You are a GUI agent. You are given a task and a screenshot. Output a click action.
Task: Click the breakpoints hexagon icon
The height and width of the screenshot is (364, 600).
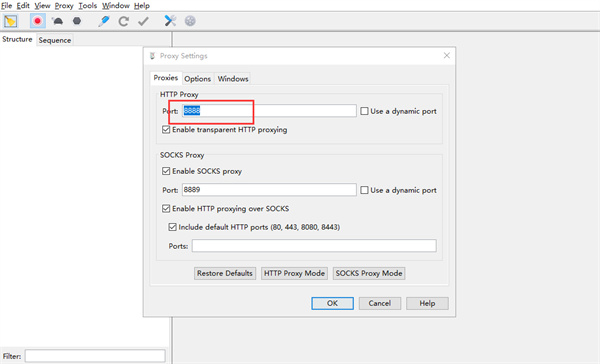click(77, 21)
